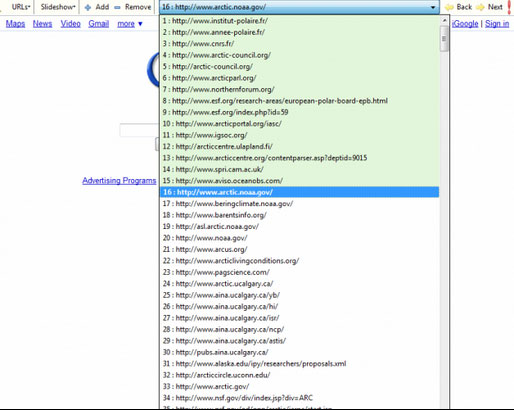Viewport: 514px width, 410px height.
Task: Select URL 10 arcticportal.org/iasc
Action: [299, 124]
